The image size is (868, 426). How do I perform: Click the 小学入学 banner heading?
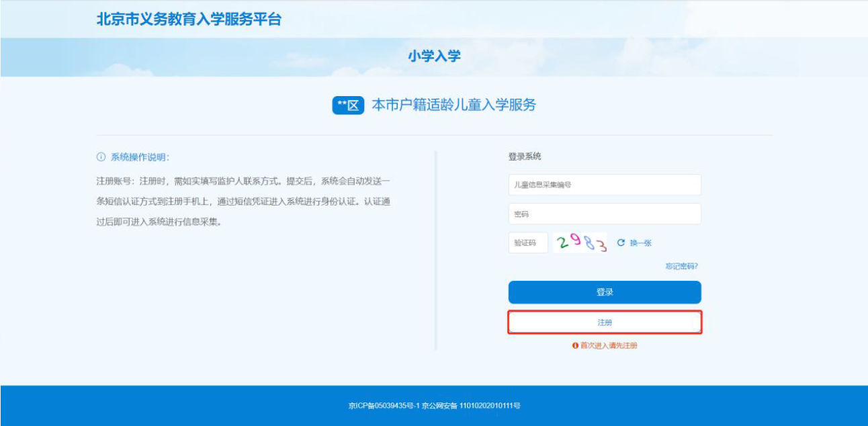click(x=434, y=56)
